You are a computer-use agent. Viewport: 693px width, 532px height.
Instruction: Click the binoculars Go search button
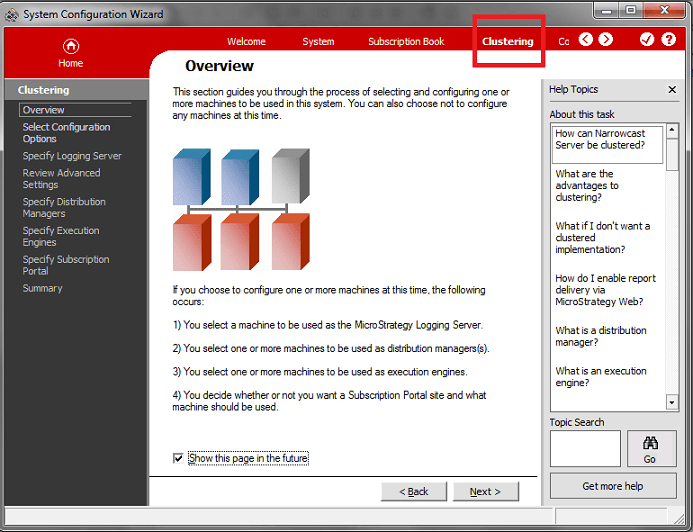(651, 448)
